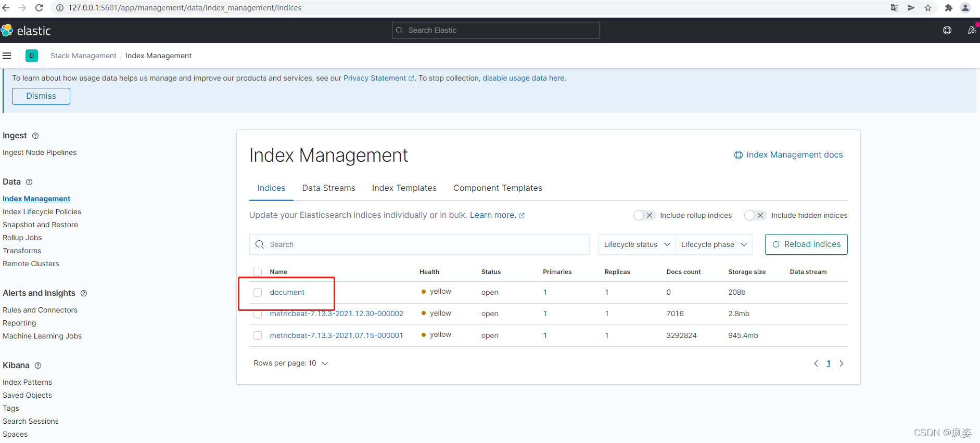Expand Rows per page selector
980x443 pixels.
tap(291, 363)
